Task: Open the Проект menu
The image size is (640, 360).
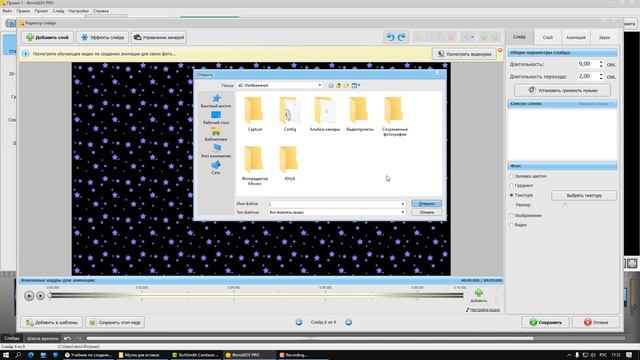Action: click(x=41, y=11)
